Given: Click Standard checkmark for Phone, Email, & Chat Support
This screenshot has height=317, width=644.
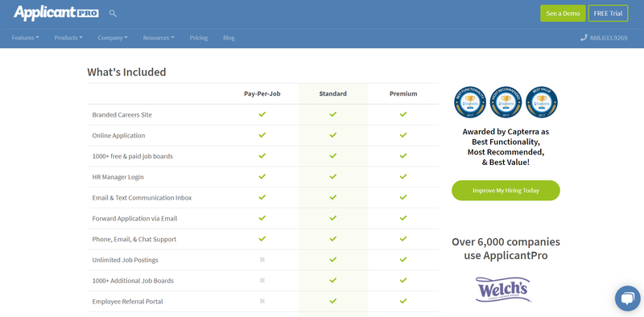Looking at the screenshot, I should [332, 239].
